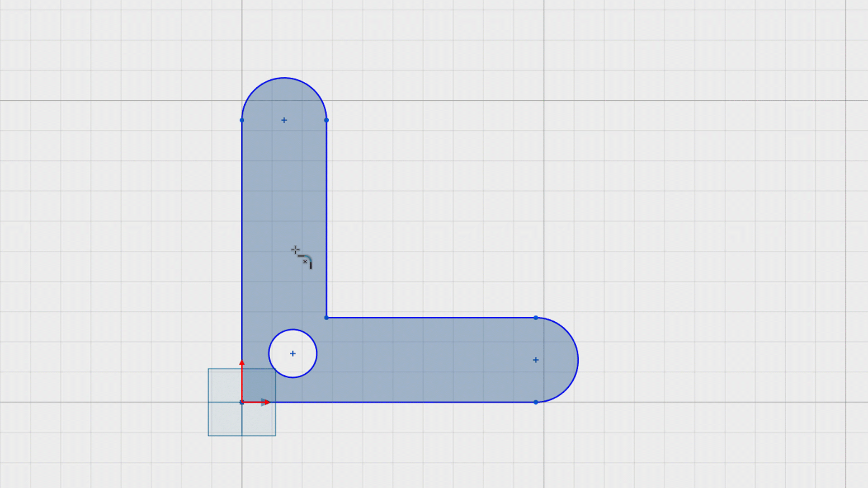Select the left endpoint of the top arc
868x488 pixels.
coord(242,120)
